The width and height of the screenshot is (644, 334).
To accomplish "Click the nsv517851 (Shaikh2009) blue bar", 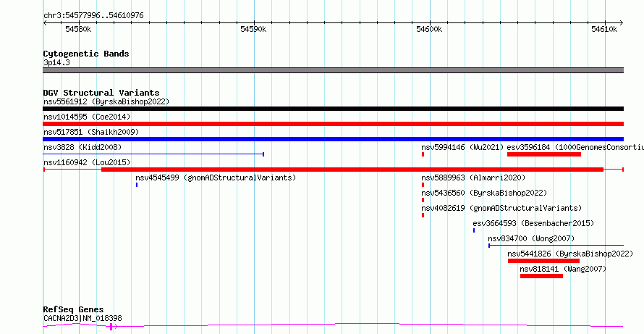I will (333, 139).
